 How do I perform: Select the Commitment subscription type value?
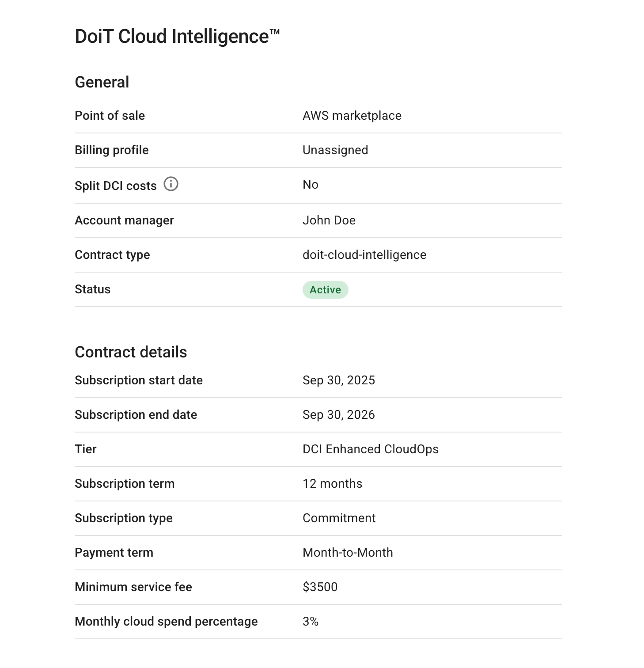tap(339, 518)
